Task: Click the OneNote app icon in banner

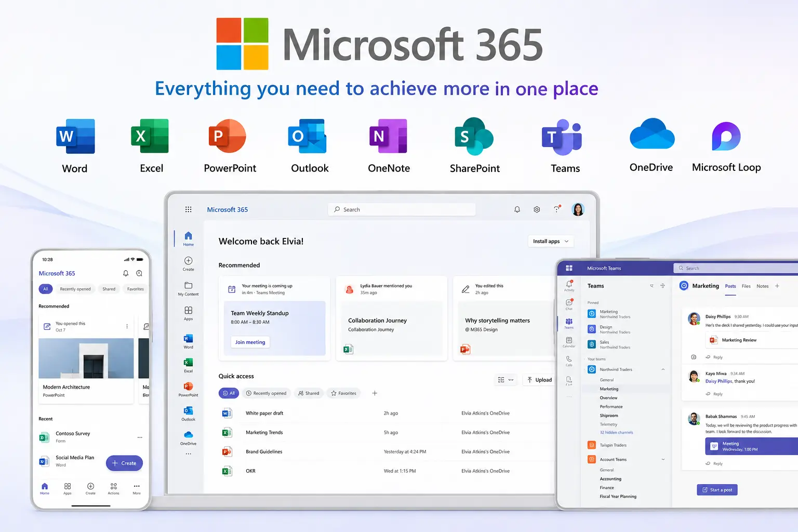Action: pyautogui.click(x=388, y=136)
